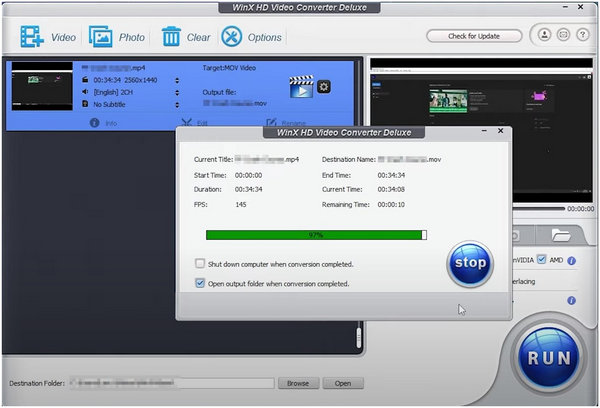
Task: Open the codec settings gear icon
Action: pyautogui.click(x=324, y=86)
